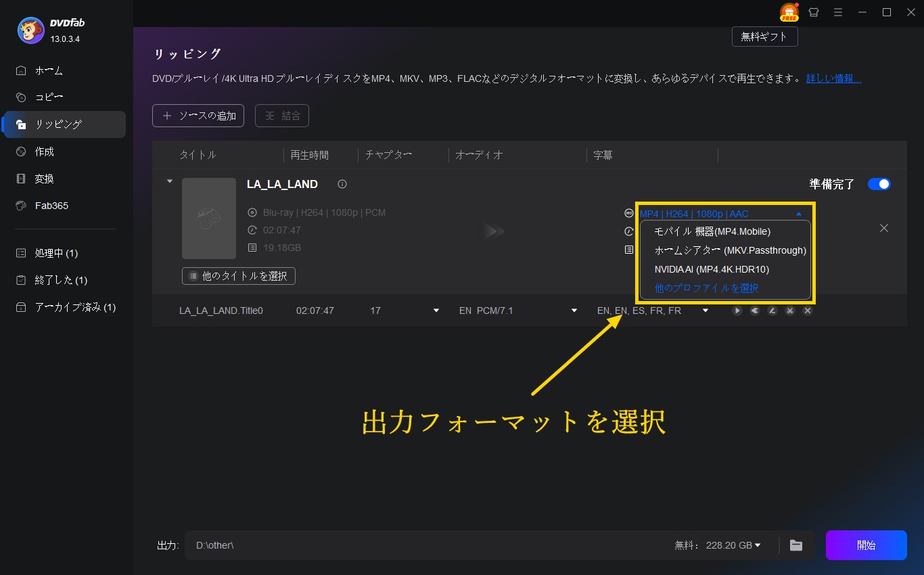The height and width of the screenshot is (575, 924).
Task: Collapse the LA_LA_LAND source entry triangle
Action: 170,181
